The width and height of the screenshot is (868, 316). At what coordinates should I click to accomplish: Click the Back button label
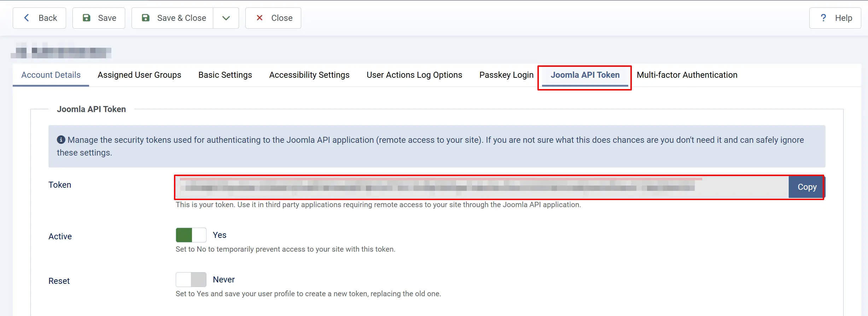pos(48,18)
